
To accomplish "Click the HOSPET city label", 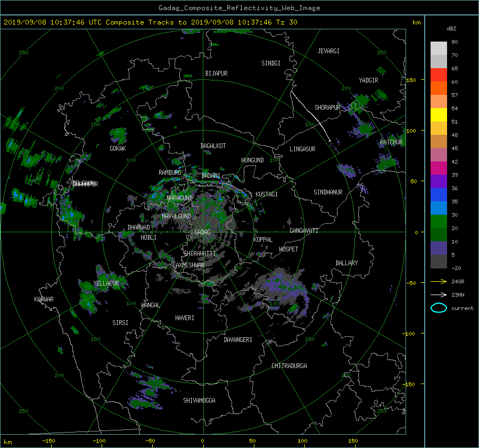I will tap(288, 249).
